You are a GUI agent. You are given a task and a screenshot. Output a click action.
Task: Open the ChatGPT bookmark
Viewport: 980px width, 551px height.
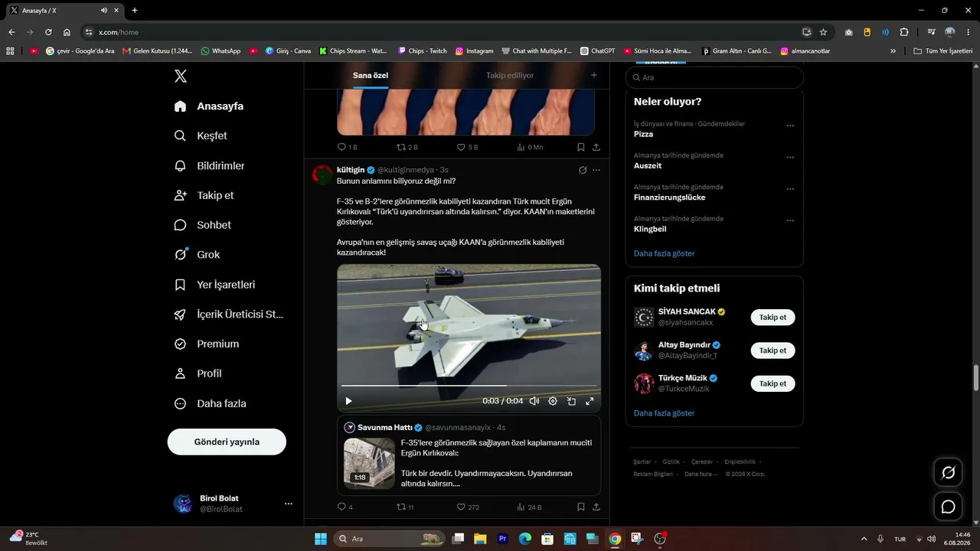tap(598, 51)
